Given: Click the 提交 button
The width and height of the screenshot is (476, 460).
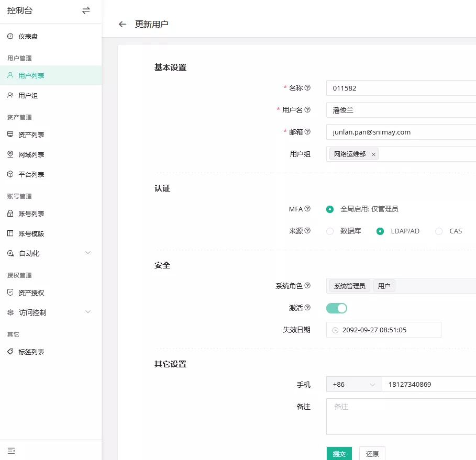Looking at the screenshot, I should click(x=339, y=454).
